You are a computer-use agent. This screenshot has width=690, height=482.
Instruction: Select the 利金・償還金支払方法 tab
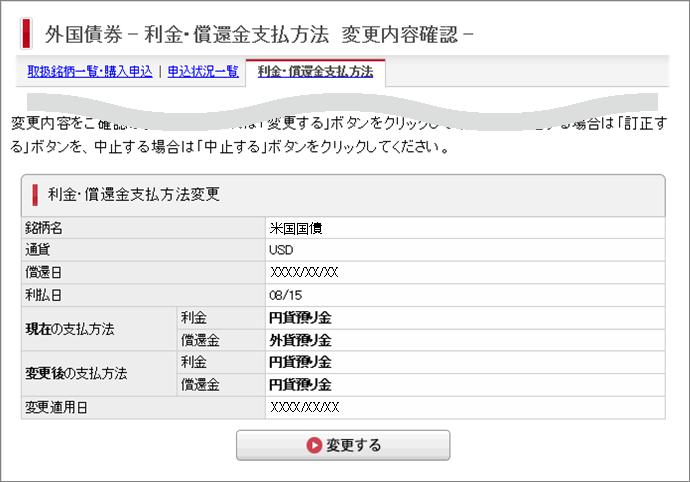coord(315,72)
